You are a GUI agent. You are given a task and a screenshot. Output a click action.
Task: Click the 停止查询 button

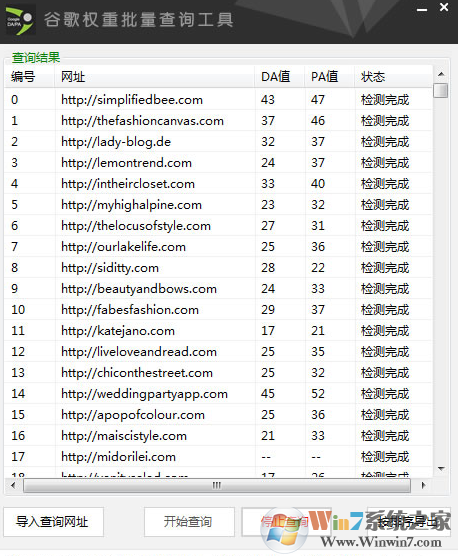point(285,522)
